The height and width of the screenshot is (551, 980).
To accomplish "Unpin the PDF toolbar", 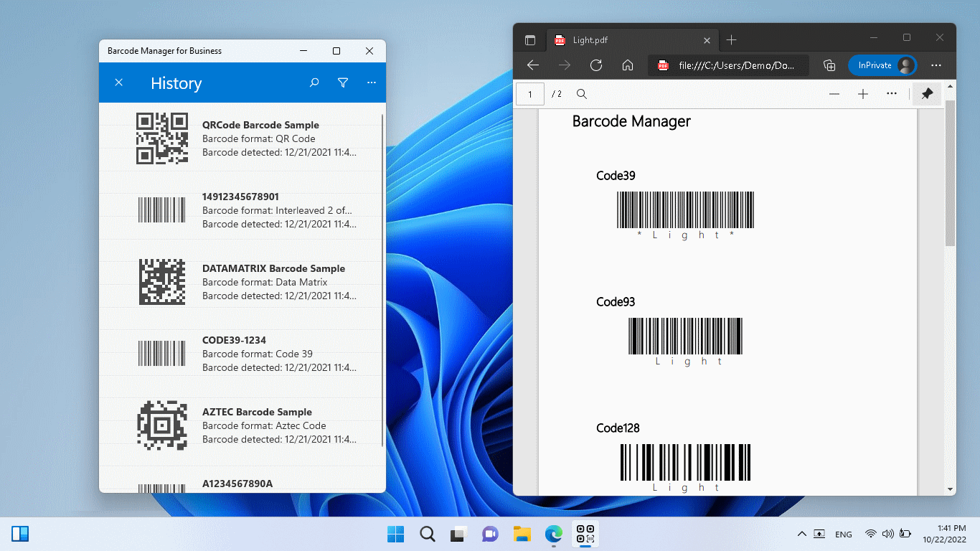I will (926, 93).
